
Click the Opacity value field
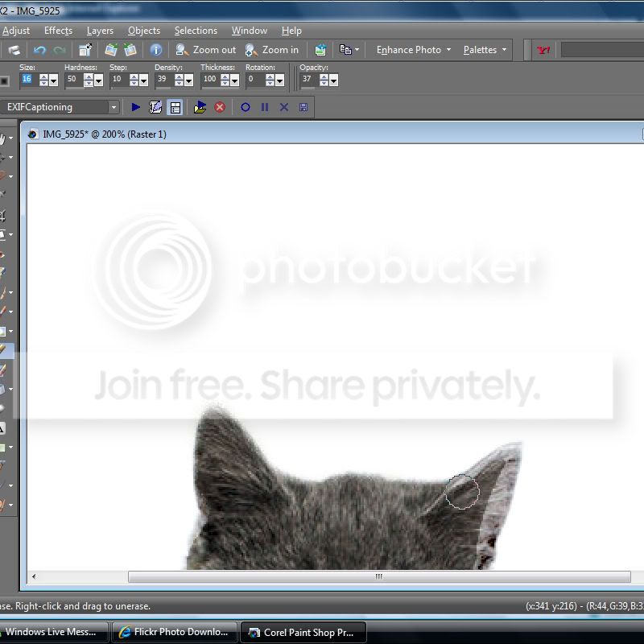pyautogui.click(x=307, y=80)
